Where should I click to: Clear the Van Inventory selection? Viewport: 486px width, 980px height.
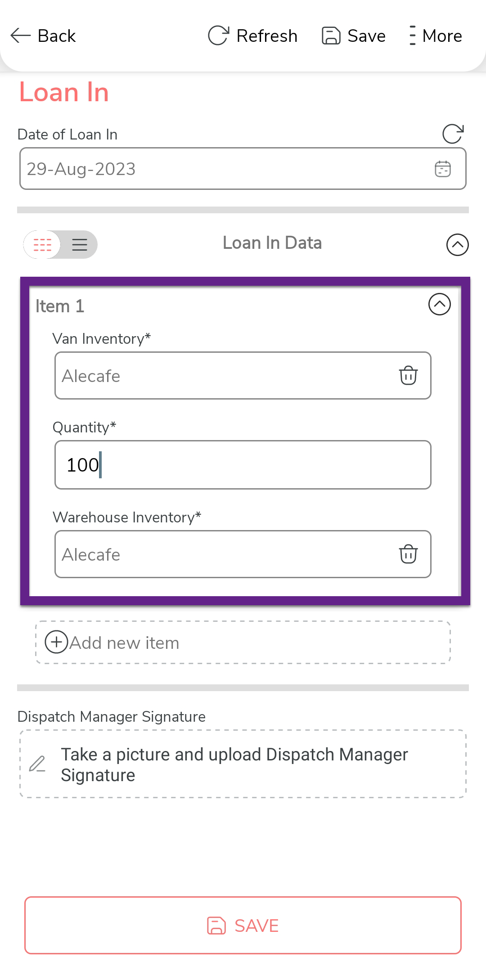click(x=408, y=376)
